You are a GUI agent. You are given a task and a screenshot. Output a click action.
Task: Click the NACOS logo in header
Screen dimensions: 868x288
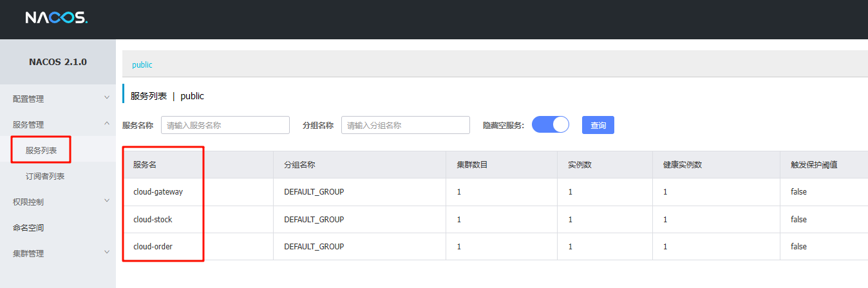point(56,18)
